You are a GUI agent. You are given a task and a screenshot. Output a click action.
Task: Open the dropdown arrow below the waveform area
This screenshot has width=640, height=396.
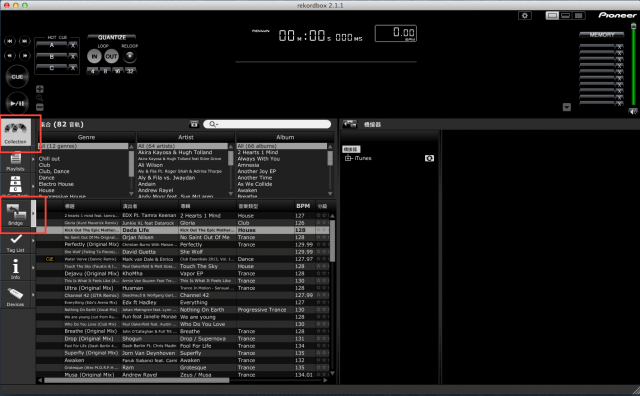pyautogui.click(x=567, y=107)
